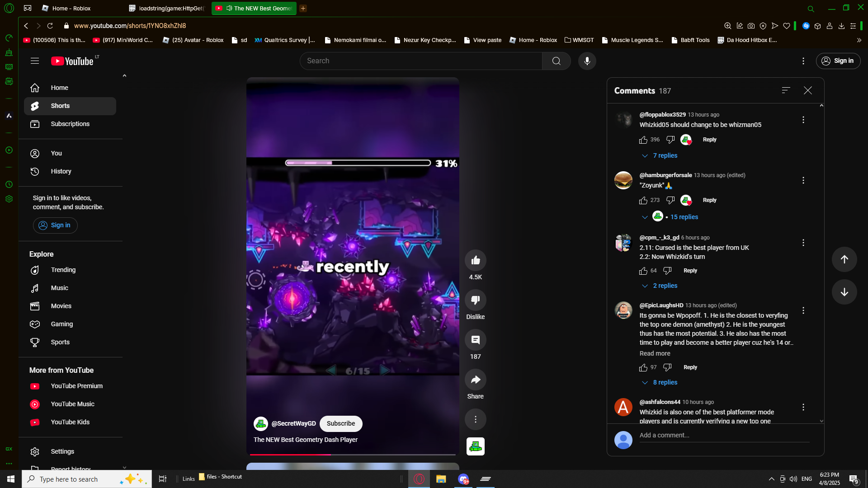Like the EpicLaughsHD comment
This screenshot has height=488, width=868.
643,368
